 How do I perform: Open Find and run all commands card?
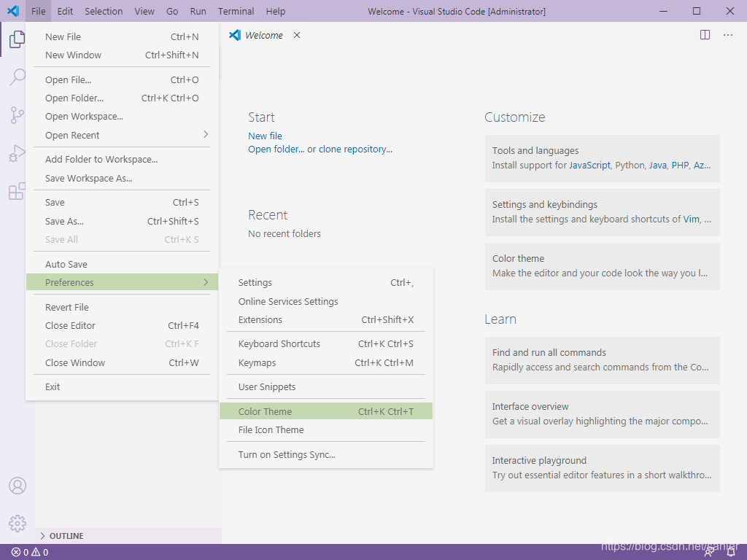click(x=602, y=360)
